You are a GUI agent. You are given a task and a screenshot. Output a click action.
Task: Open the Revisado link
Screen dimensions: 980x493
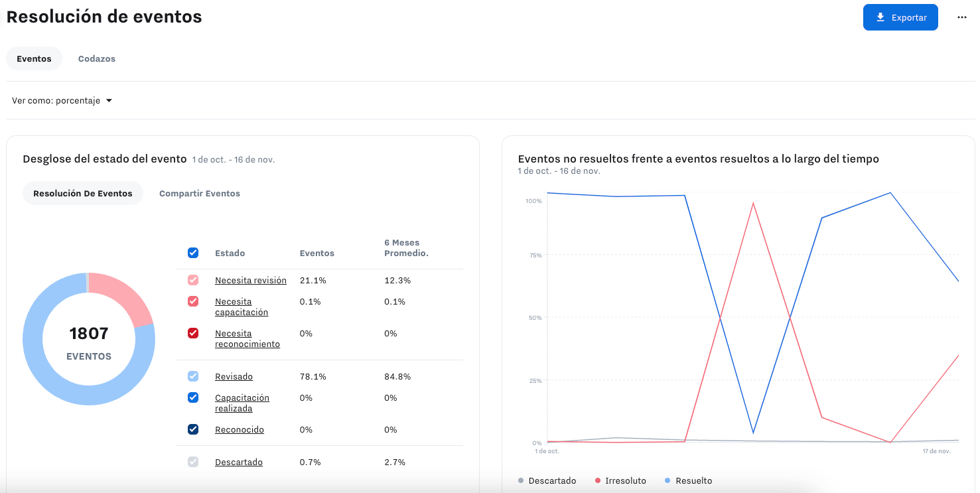pos(234,376)
